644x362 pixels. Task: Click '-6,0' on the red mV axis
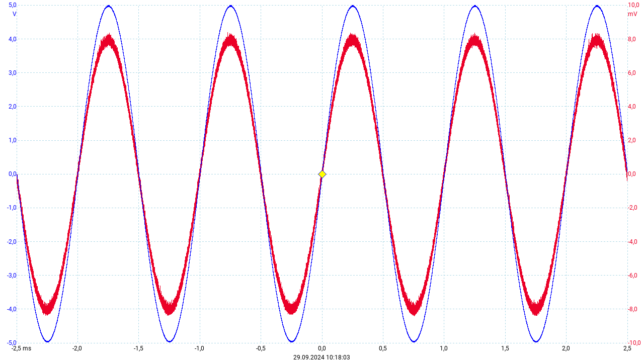point(633,276)
